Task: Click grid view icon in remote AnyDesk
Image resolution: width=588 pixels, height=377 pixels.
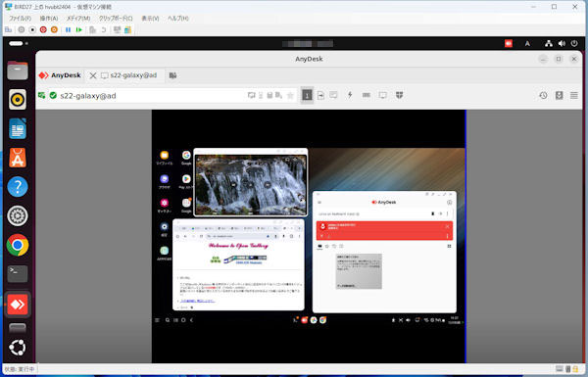Action: pyautogui.click(x=449, y=246)
